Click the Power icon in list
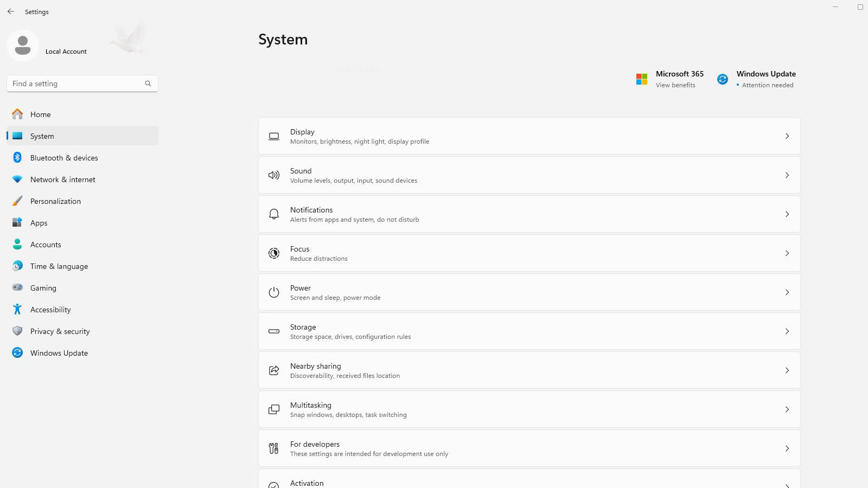This screenshot has width=868, height=488. [274, 292]
